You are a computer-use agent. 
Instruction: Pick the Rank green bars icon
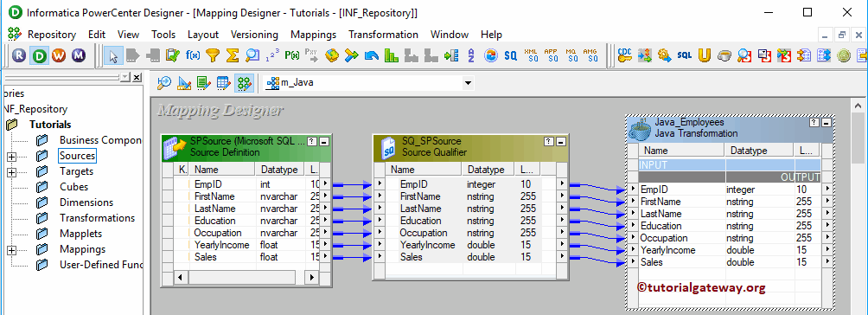(392, 55)
